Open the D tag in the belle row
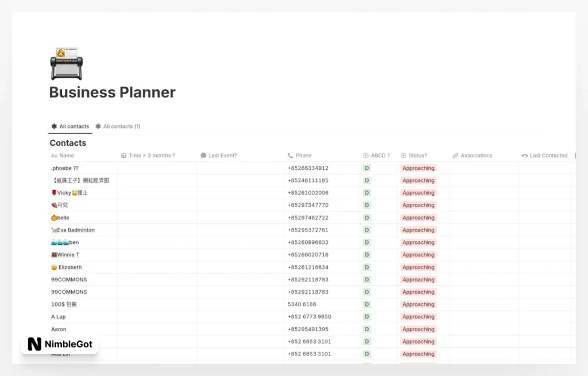The image size is (588, 376). click(366, 218)
